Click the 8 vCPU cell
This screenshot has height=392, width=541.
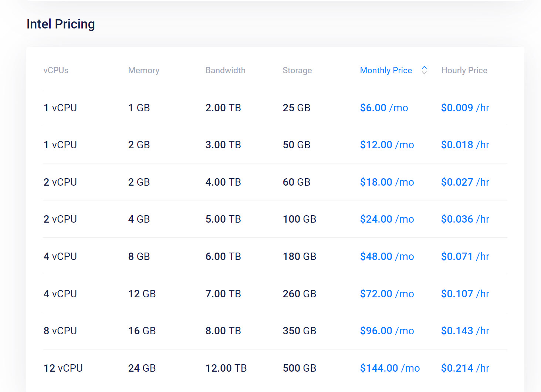tap(60, 331)
